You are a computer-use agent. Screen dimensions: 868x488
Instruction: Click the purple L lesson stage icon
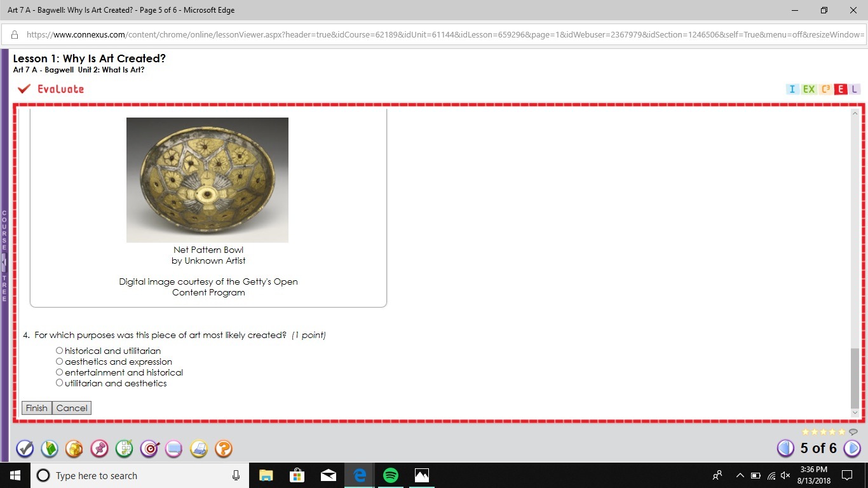[855, 89]
